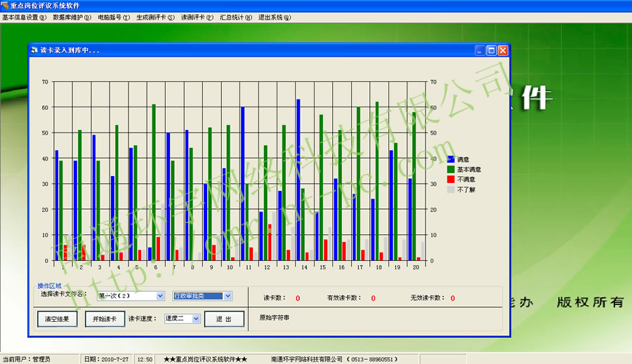
Task: Click the application icon in main title bar
Action: tap(5, 5)
